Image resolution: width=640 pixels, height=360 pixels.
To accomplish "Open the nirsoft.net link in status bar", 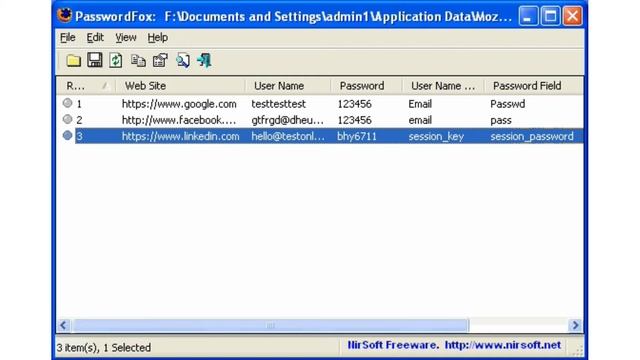I will (x=502, y=345).
